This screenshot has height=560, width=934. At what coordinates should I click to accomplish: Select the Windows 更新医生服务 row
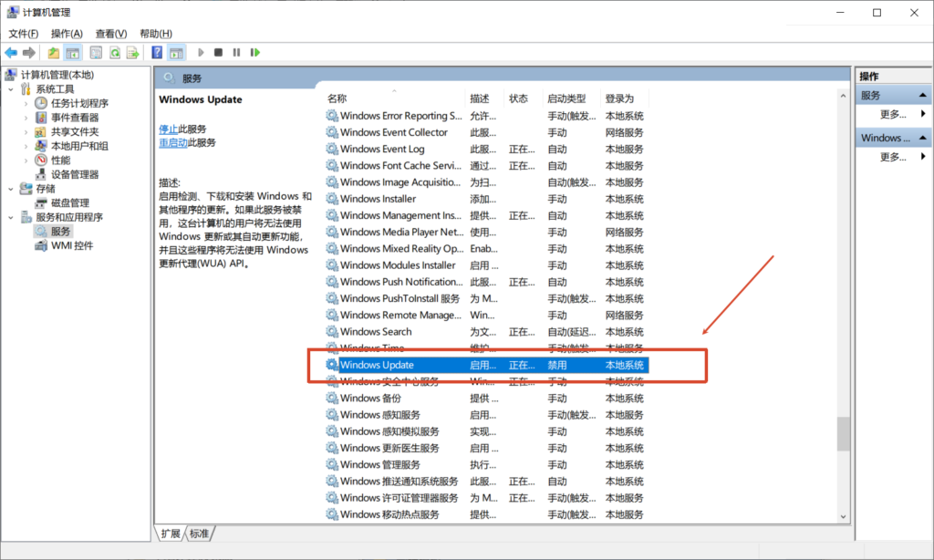point(487,448)
